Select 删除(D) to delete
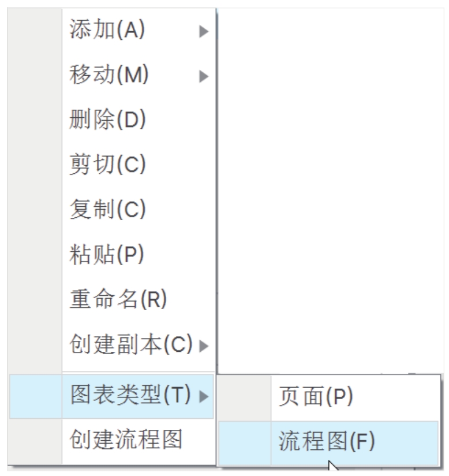Image resolution: width=449 pixels, height=476 pixels. 108,120
